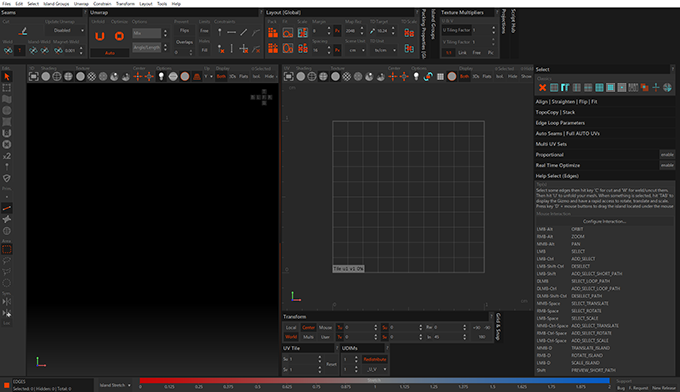This screenshot has height=392, width=680.
Task: Toggle the Free limits option
Action: (x=204, y=31)
